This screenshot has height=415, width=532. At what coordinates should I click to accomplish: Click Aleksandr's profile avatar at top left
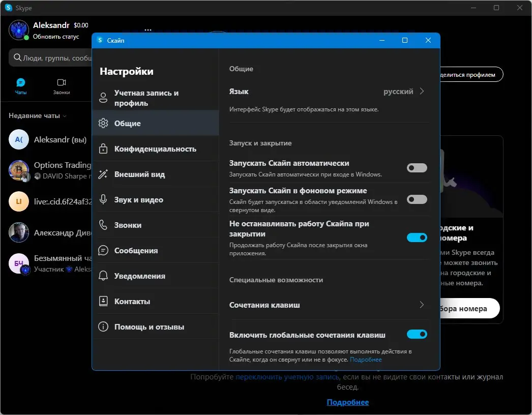coord(19,30)
